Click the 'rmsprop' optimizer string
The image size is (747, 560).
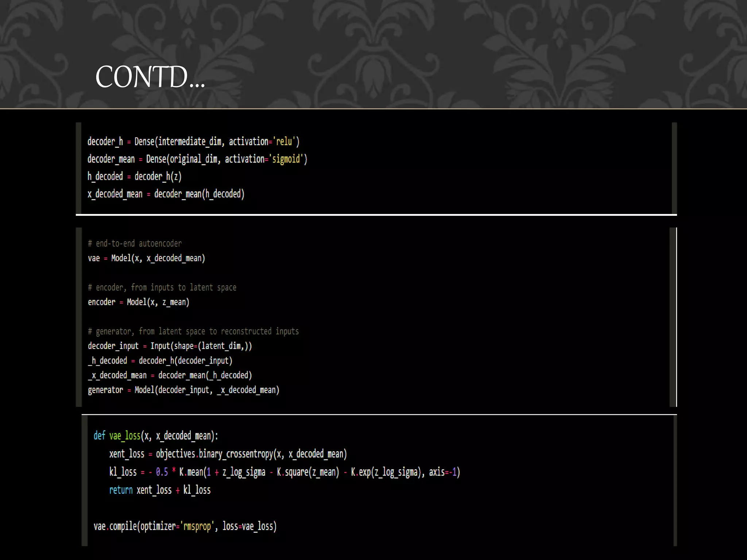[x=197, y=526]
